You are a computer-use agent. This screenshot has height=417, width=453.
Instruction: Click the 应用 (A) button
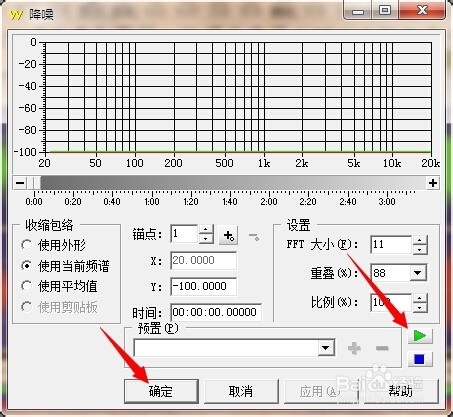[x=321, y=391]
